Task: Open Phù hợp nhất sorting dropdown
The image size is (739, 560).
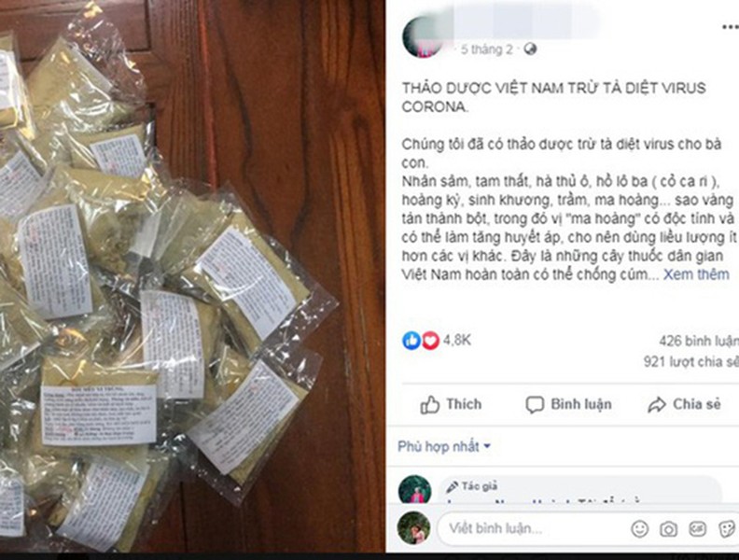Action: (x=444, y=446)
